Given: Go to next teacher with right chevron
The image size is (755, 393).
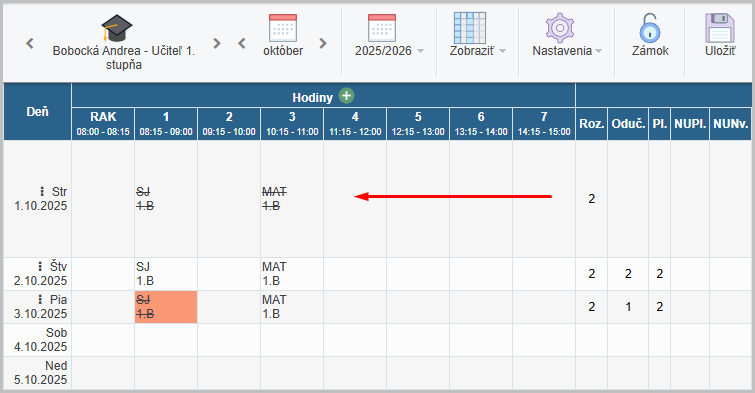Looking at the screenshot, I should pyautogui.click(x=217, y=43).
